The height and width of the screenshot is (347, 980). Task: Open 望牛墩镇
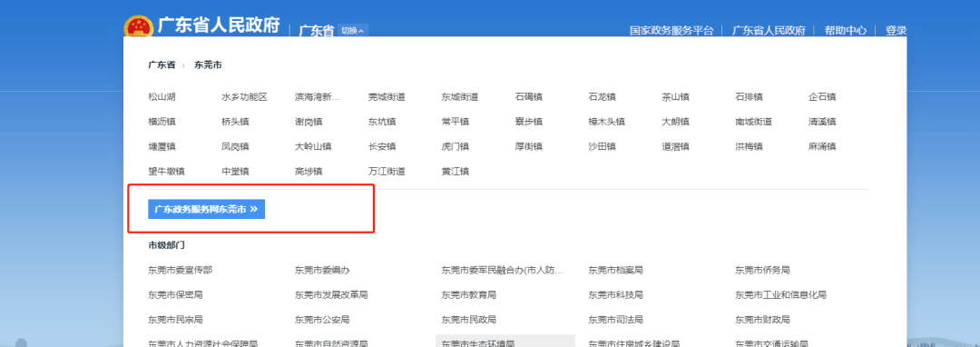pyautogui.click(x=166, y=172)
